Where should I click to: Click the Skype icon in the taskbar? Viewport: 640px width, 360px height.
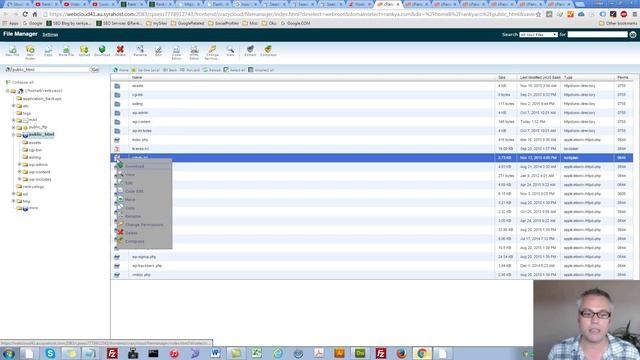pyautogui.click(x=50, y=353)
